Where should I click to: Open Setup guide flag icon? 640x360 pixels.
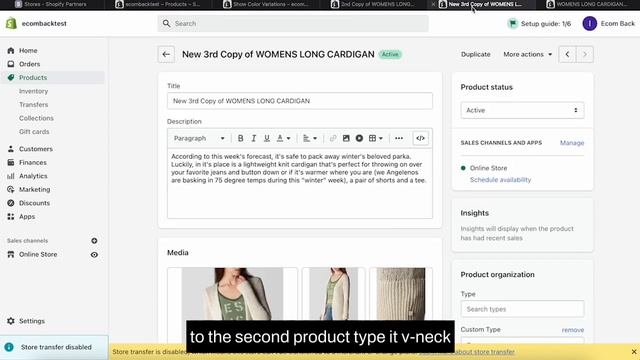[x=513, y=24]
